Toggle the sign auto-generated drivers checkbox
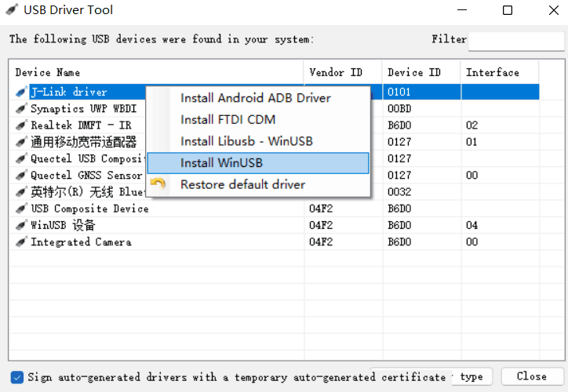The image size is (568, 392). 17,377
